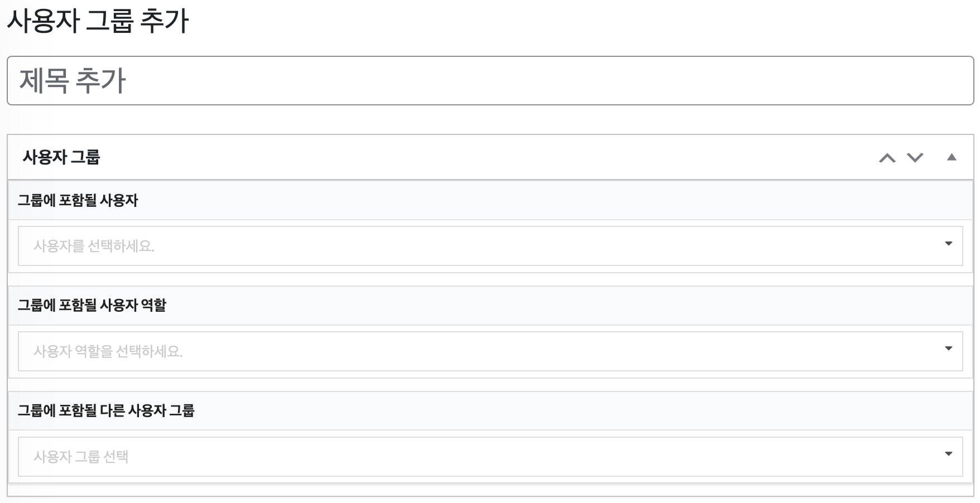980x503 pixels.
Task: Click the "그룹에 포함될 사용자" label
Action: coord(78,200)
